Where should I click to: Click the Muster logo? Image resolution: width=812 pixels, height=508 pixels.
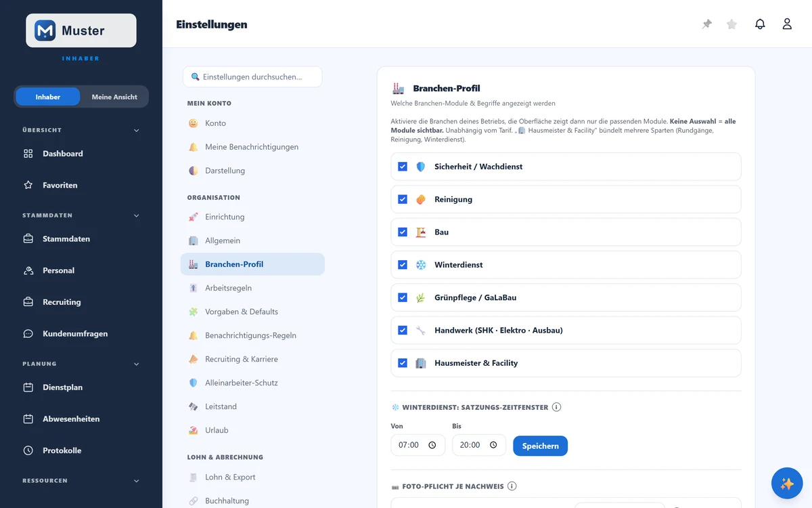click(81, 30)
